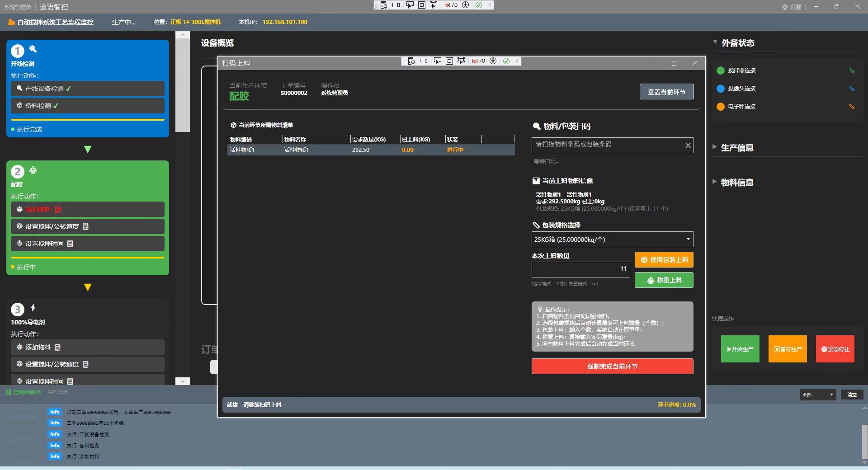
Task: Collapse the 扫码上料 dialog debug toolbar chevron
Action: 517,61
